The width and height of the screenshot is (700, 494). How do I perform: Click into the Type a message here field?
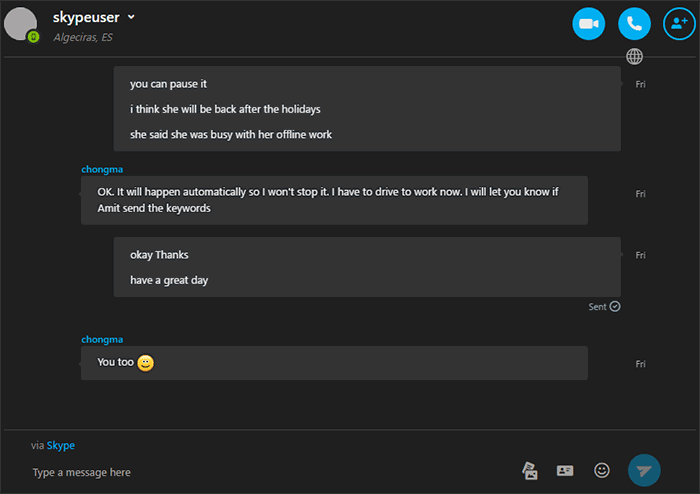(x=268, y=472)
